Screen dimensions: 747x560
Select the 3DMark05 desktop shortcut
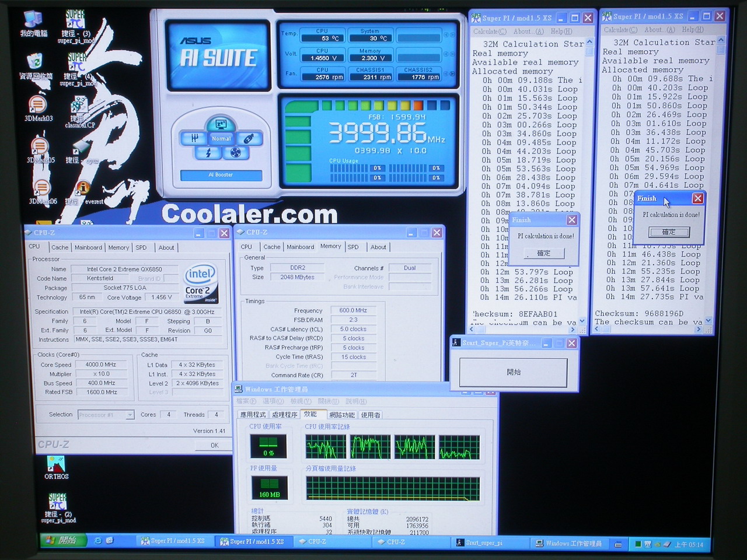pos(40,150)
